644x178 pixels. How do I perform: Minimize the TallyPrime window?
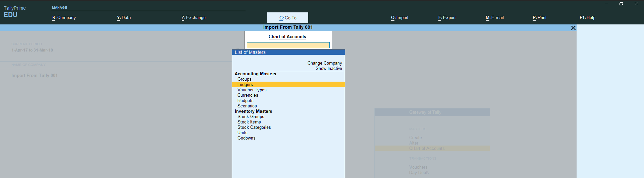click(606, 4)
